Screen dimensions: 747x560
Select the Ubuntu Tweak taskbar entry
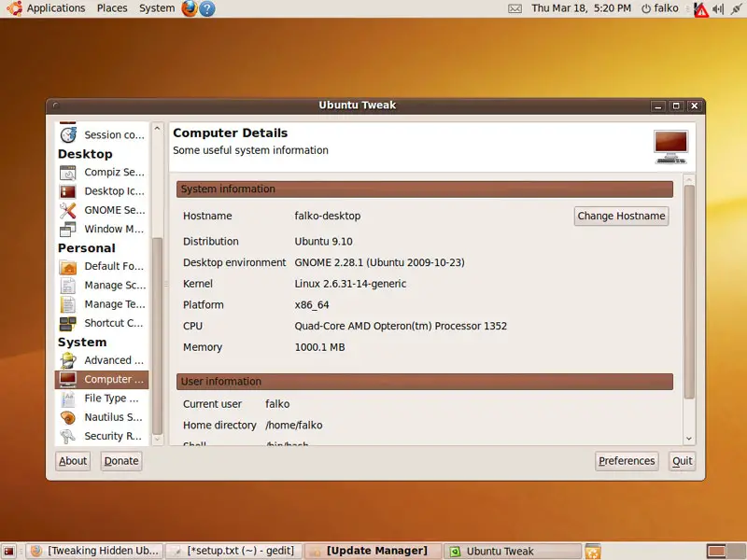pyautogui.click(x=513, y=551)
